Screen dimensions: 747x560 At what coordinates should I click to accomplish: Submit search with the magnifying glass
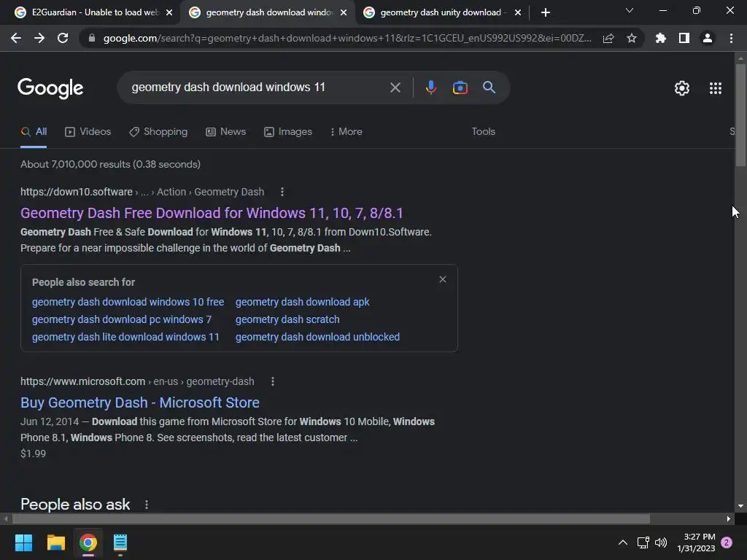[489, 87]
